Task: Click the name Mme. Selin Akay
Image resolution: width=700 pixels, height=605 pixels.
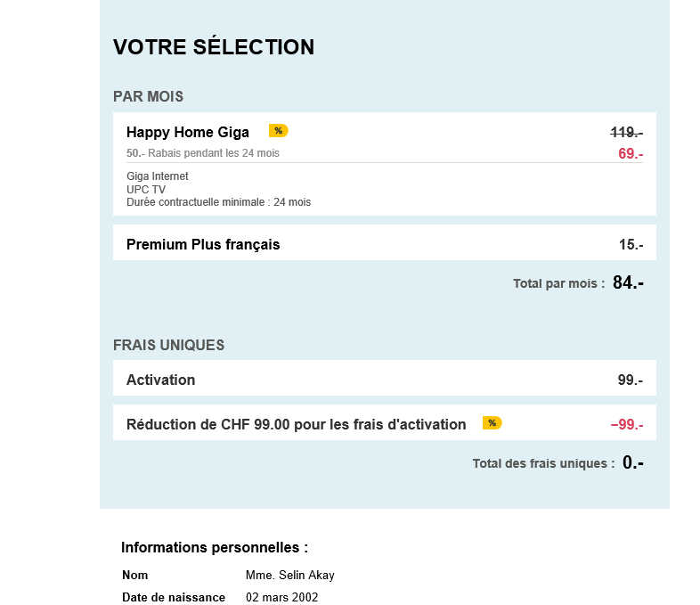Action: click(290, 575)
